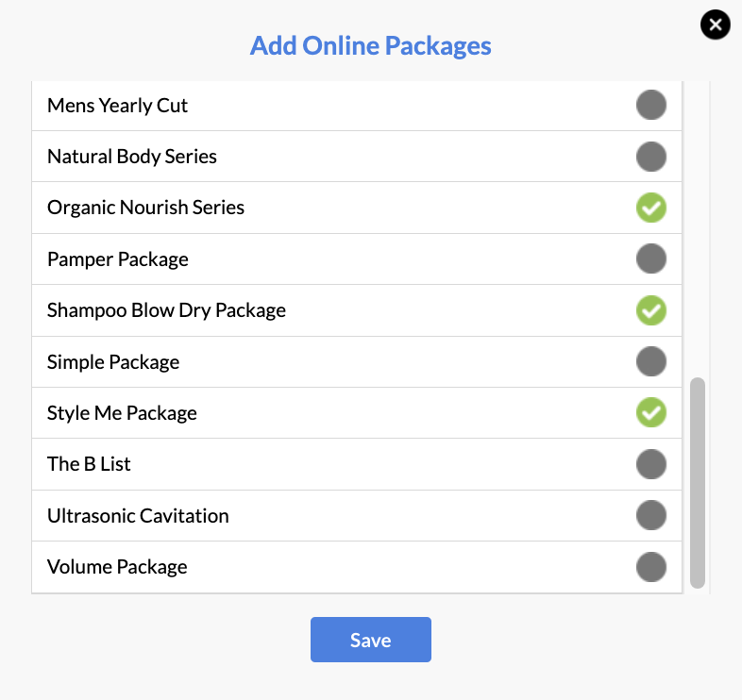Click the Mens Yearly Cut row label

point(117,106)
